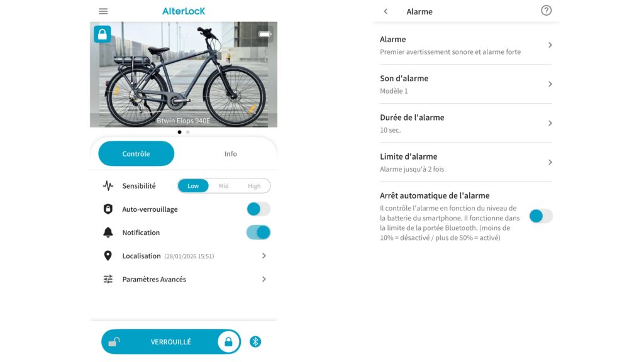Image resolution: width=644 pixels, height=362 pixels.
Task: Open the help question mark icon
Action: [546, 11]
